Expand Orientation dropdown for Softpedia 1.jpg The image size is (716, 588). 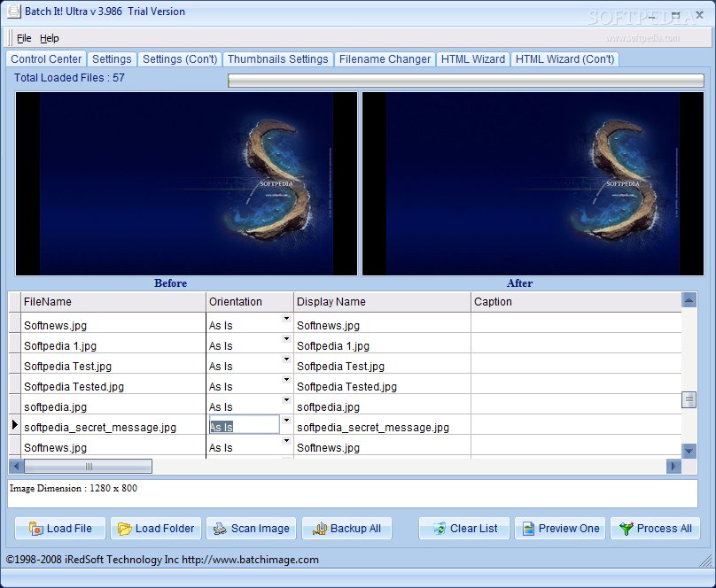click(286, 338)
